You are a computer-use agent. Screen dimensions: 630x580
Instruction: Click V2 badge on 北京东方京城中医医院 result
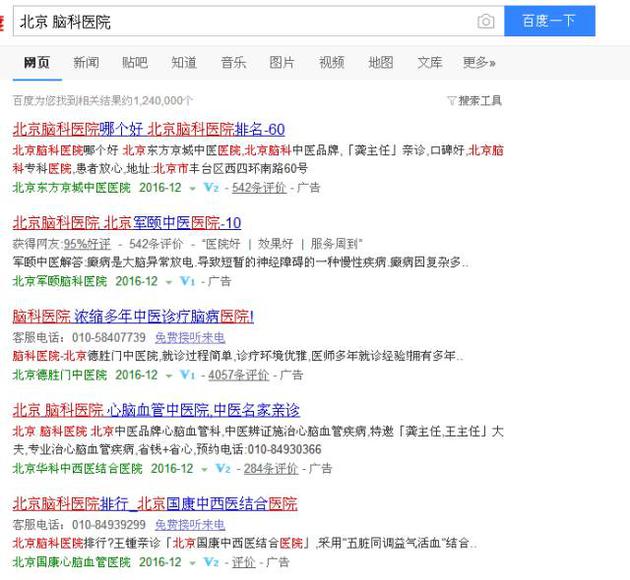coord(211,188)
